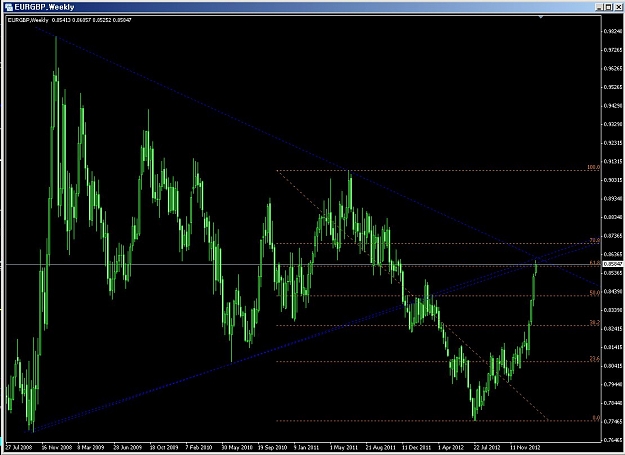This screenshot has height=455, width=625.
Task: Click the 18 Oct 2009 date label
Action: click(x=164, y=447)
